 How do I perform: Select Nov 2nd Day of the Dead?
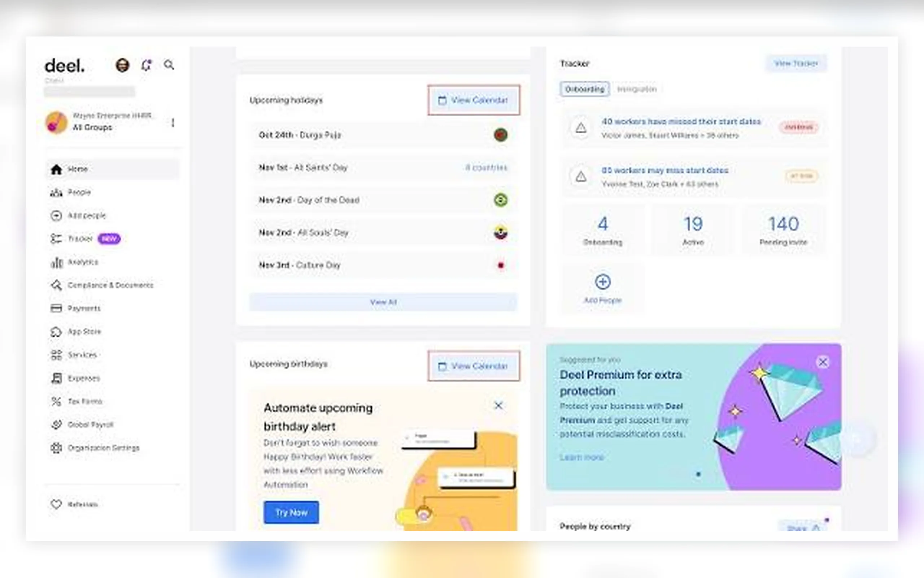[383, 200]
